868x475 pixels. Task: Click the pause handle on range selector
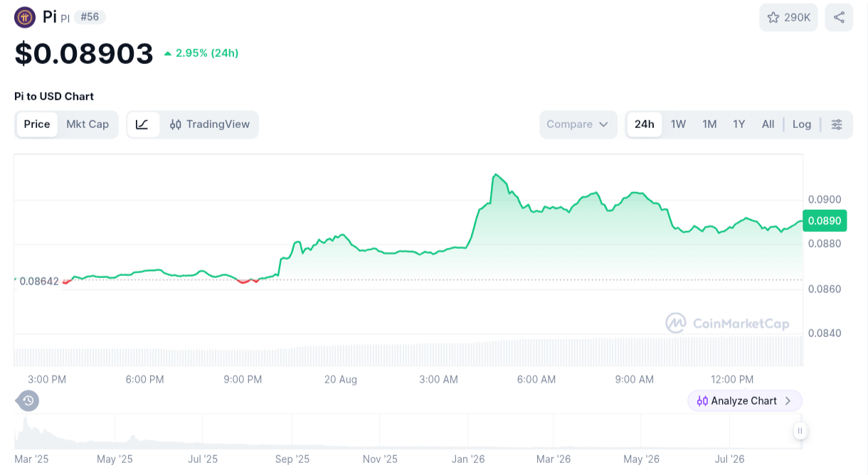(x=800, y=430)
